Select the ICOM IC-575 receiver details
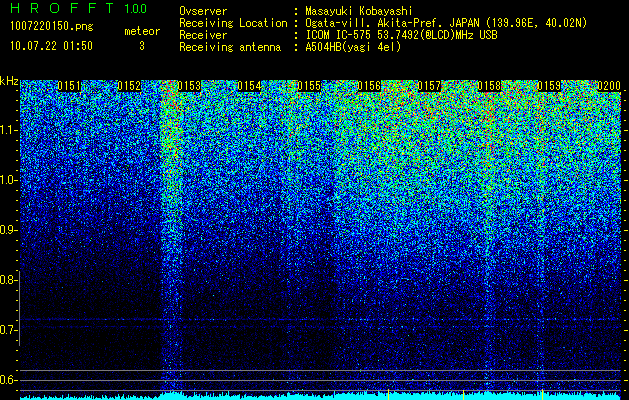The width and height of the screenshot is (629, 400). tap(401, 35)
